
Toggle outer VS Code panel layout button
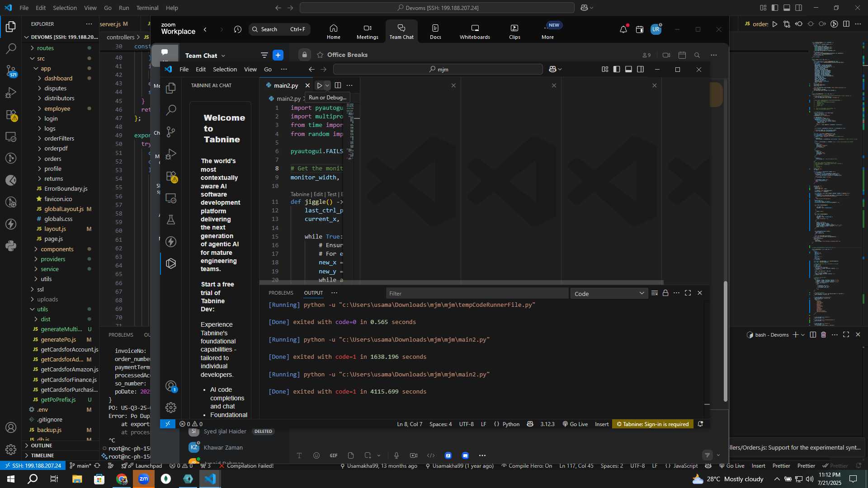tap(787, 8)
